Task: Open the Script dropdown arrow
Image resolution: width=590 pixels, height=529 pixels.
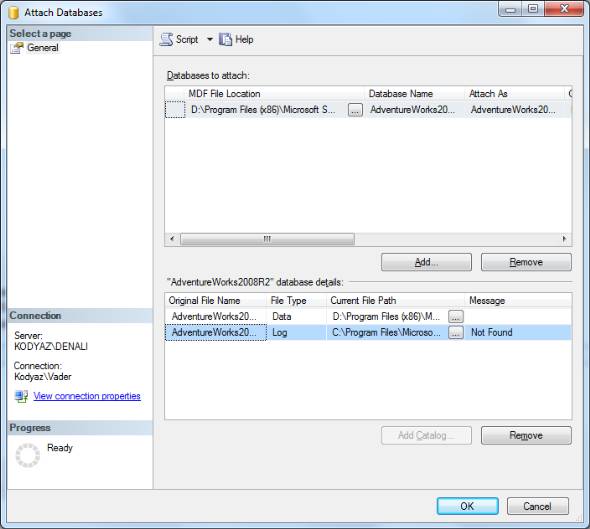Action: pos(210,39)
